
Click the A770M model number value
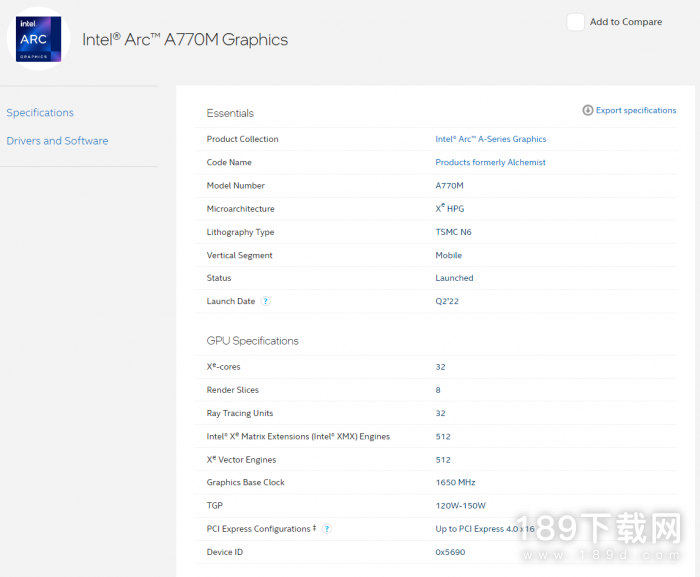(450, 185)
